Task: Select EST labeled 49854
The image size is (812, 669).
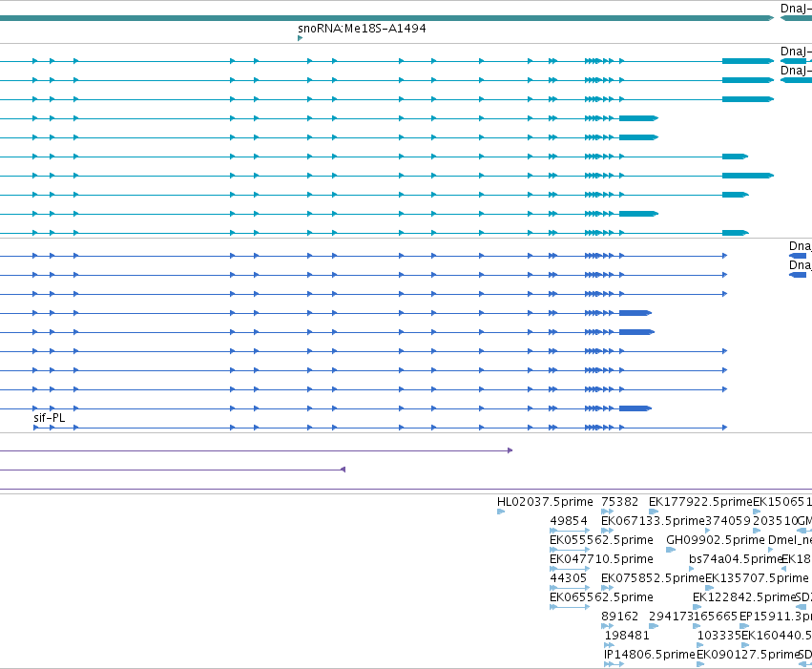Action: click(569, 521)
